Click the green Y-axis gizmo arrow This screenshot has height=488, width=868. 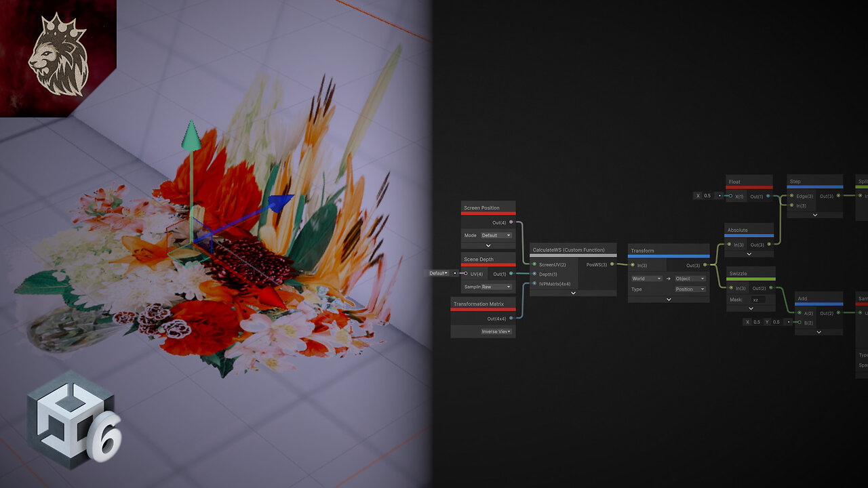191,135
